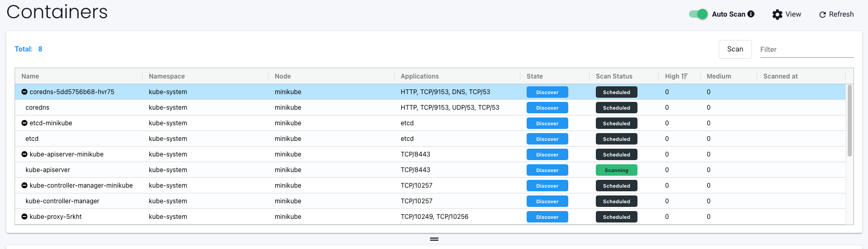This screenshot has width=868, height=249.
Task: Collapse the kube-controller-manager-minikube row
Action: [x=24, y=186]
